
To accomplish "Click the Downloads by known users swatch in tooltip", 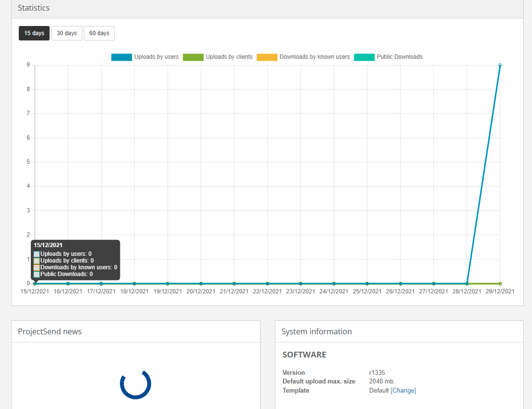I will pyautogui.click(x=36, y=267).
